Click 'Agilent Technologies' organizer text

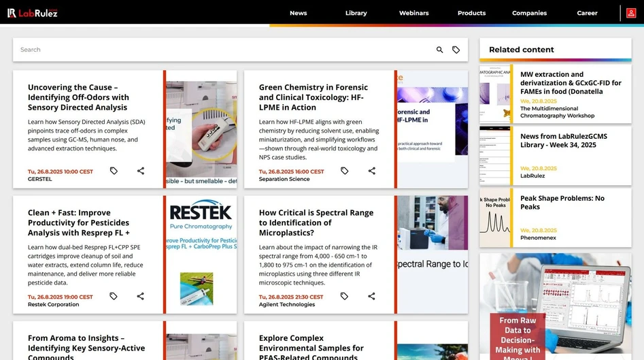click(x=287, y=304)
